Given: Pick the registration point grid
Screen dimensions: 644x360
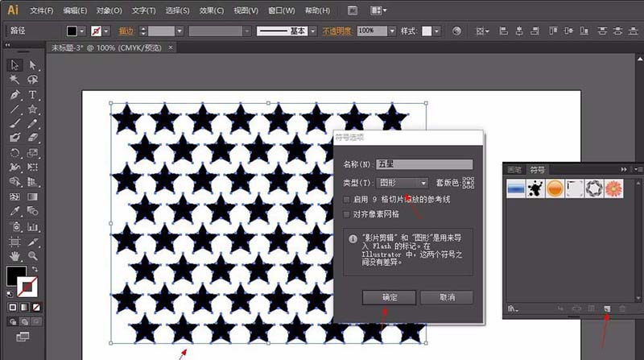Looking at the screenshot, I should (468, 183).
